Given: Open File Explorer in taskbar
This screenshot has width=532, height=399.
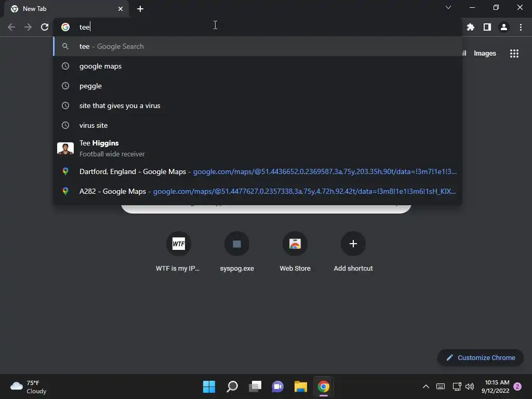Looking at the screenshot, I should click(x=301, y=387).
